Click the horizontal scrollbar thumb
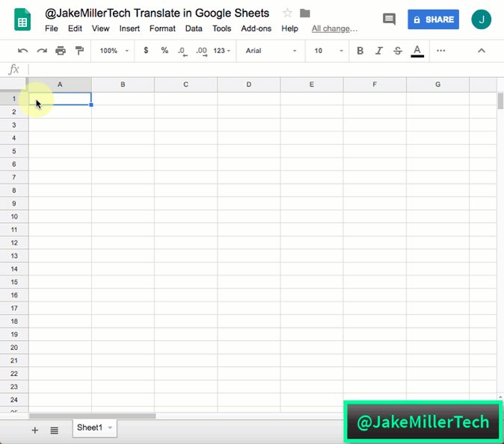 pyautogui.click(x=93, y=416)
